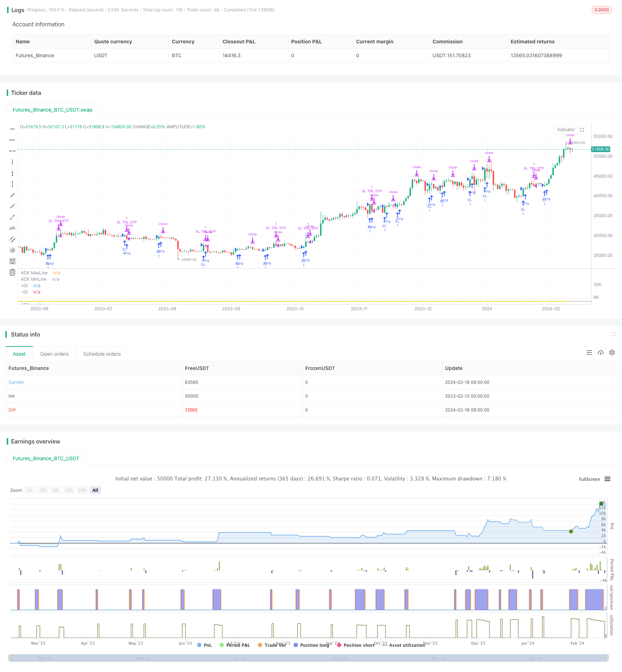This screenshot has height=672, width=622.
Task: Open the Indicator selector on the chart
Action: tap(566, 130)
